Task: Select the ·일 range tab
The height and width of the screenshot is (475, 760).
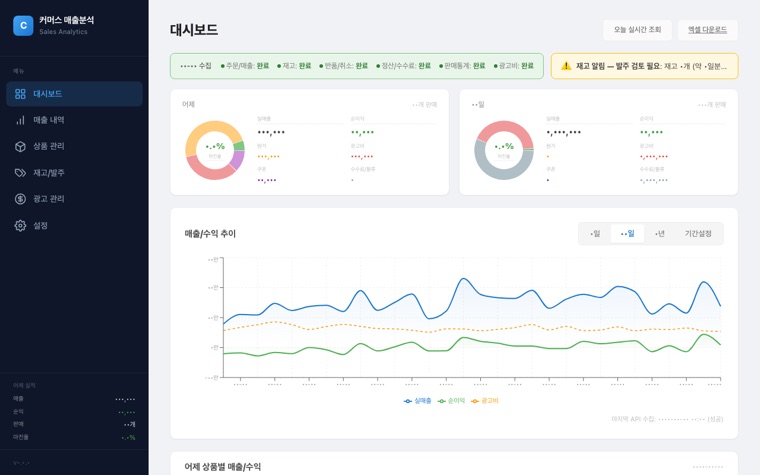Action: tap(595, 234)
